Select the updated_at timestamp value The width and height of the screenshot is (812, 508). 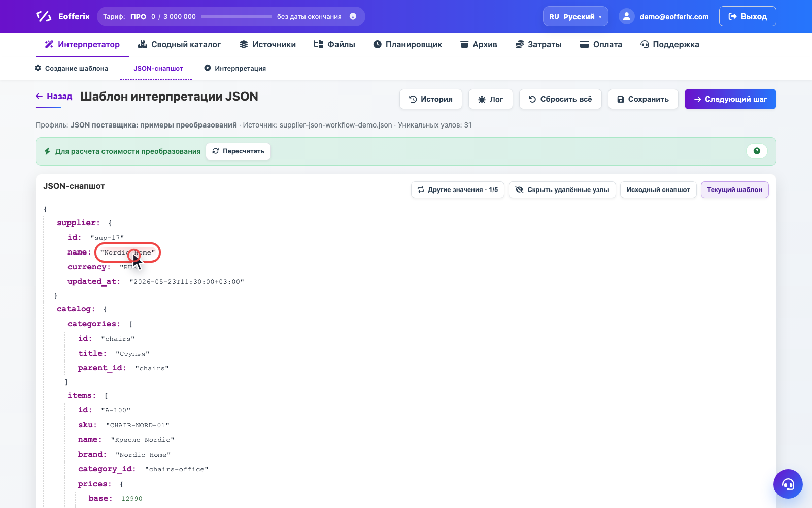(187, 282)
